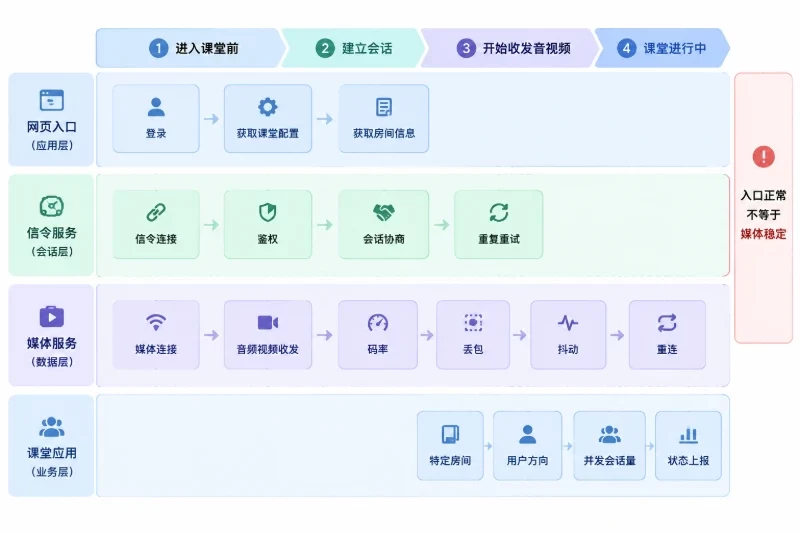Click the 用户方向 label

pyautogui.click(x=528, y=461)
